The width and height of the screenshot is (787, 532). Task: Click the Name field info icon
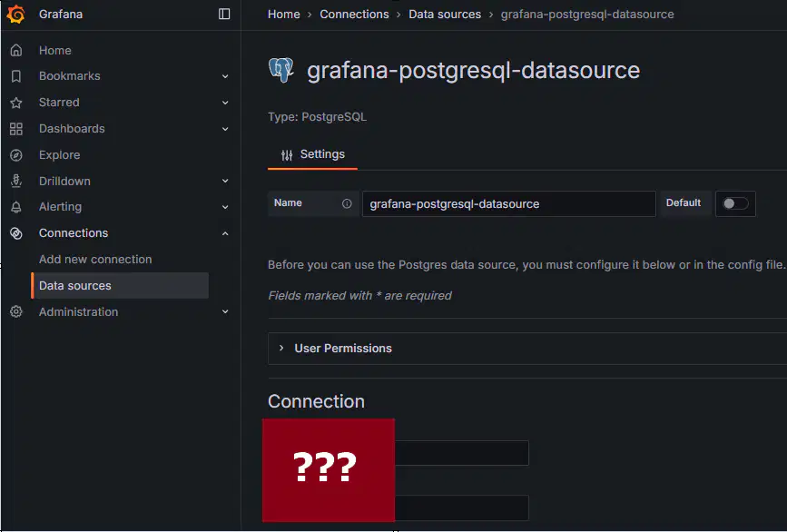click(x=347, y=203)
